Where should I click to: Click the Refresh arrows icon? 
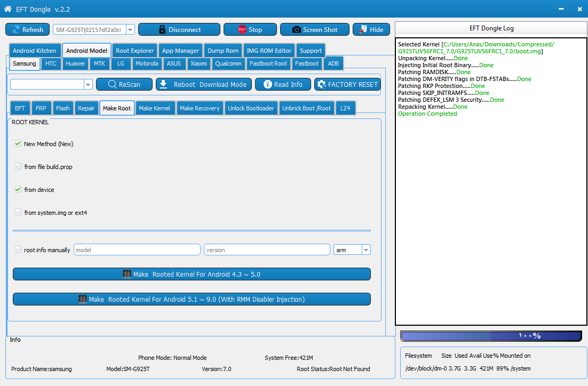click(x=16, y=30)
